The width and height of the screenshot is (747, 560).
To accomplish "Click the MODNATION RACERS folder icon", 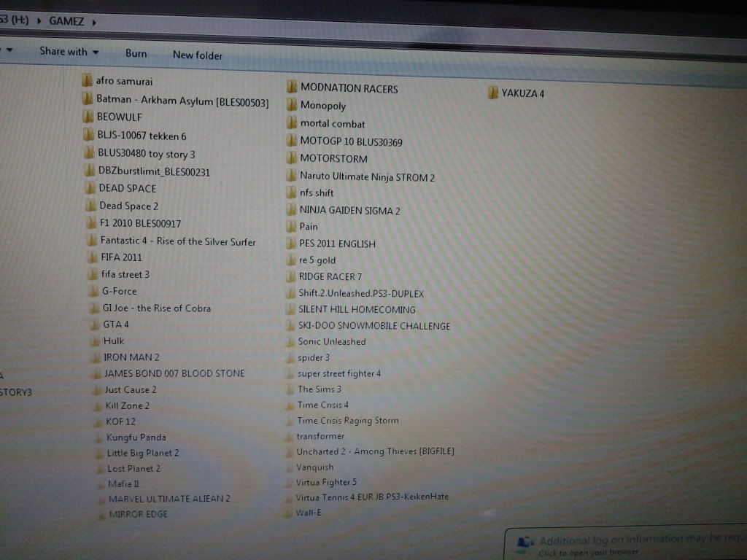I will (292, 87).
